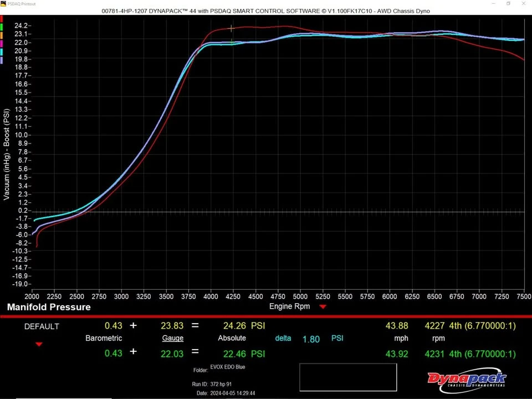Open the red dropdown arrow under DEFAULT
The height and width of the screenshot is (399, 532).
[39, 344]
